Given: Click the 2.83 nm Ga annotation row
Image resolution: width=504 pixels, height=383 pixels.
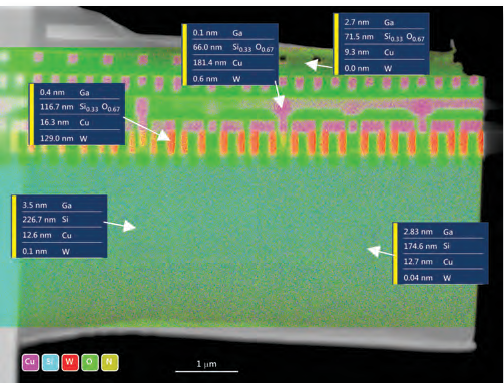Looking at the screenshot, I should pos(443,232).
